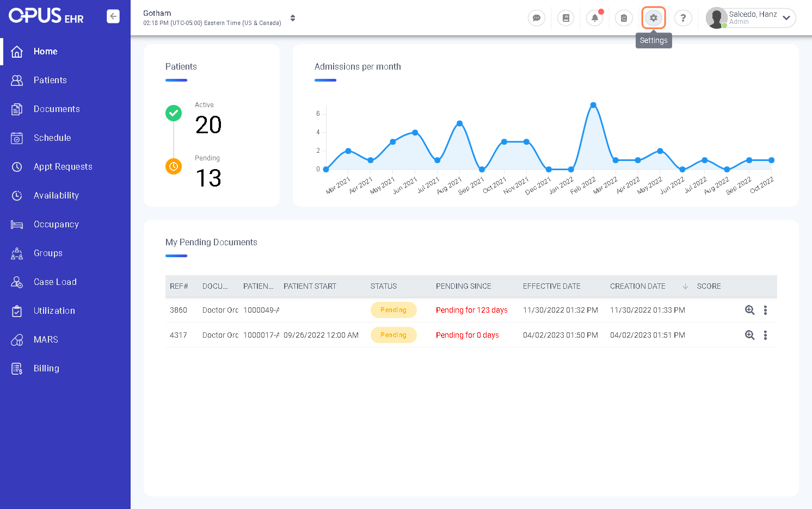Click the Case Load sidebar icon
812x509 pixels.
pos(17,282)
